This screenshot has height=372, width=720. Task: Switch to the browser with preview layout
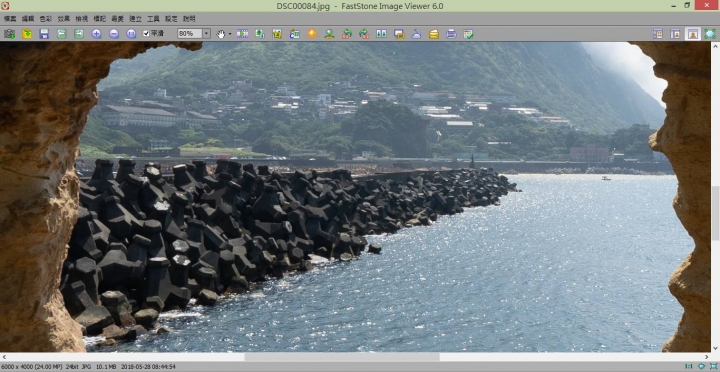pos(675,34)
